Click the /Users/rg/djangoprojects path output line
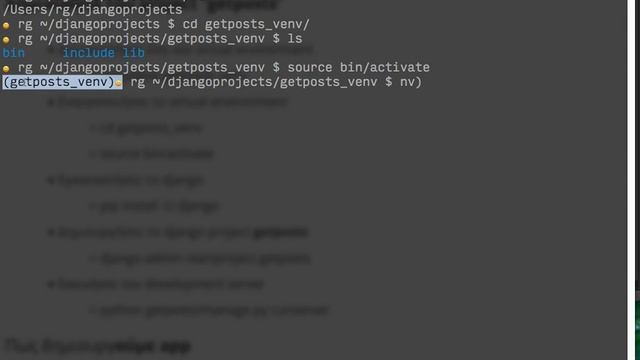This screenshot has width=640, height=360. 92,9
